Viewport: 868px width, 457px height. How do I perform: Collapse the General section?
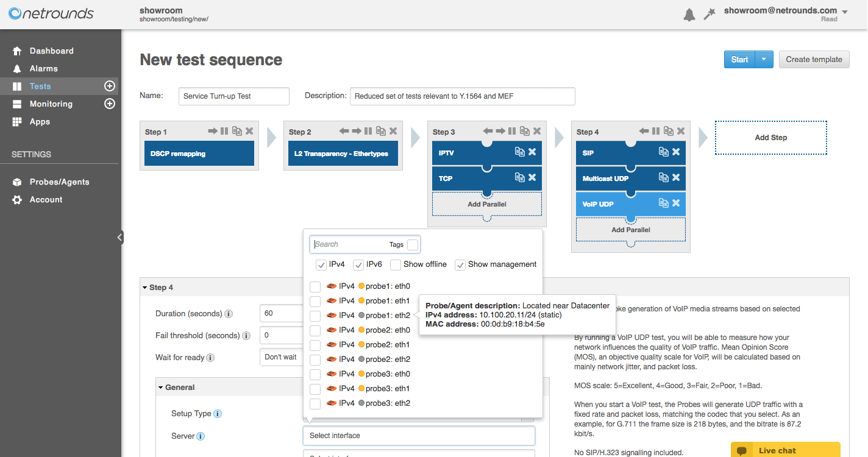coord(161,388)
